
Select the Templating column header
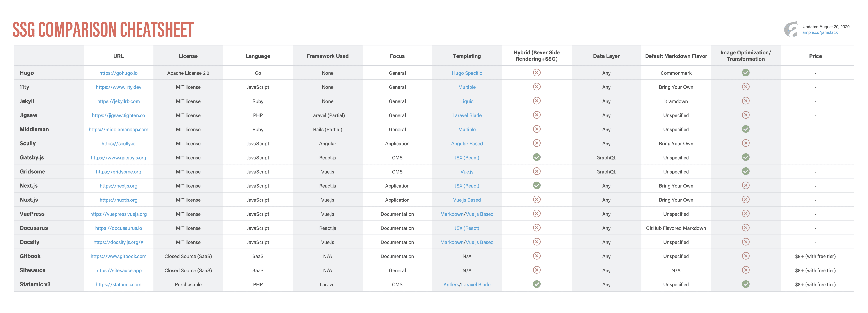click(467, 56)
